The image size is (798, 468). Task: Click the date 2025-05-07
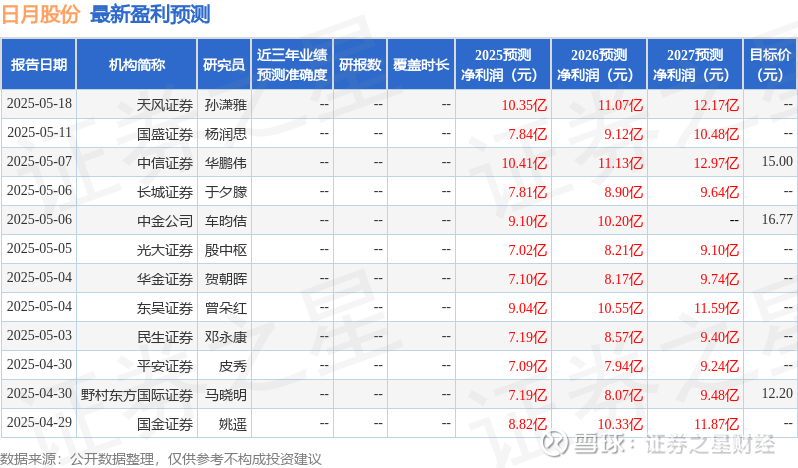pyautogui.click(x=39, y=162)
